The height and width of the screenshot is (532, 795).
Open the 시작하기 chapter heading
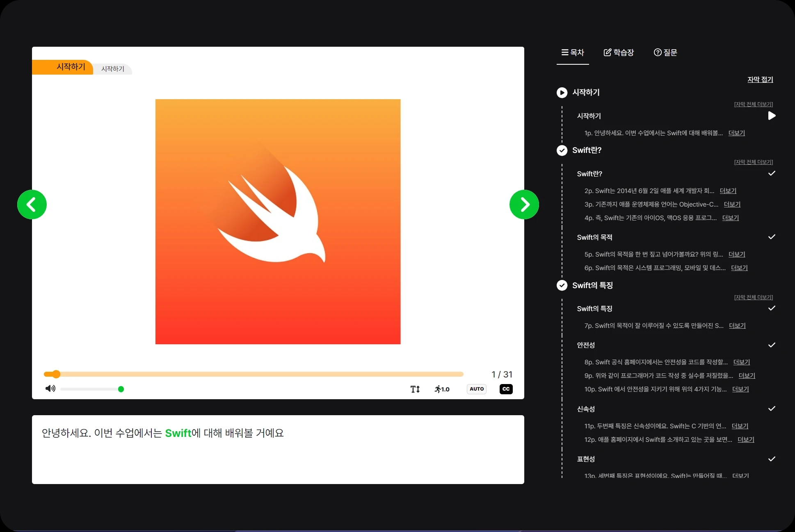pos(586,93)
